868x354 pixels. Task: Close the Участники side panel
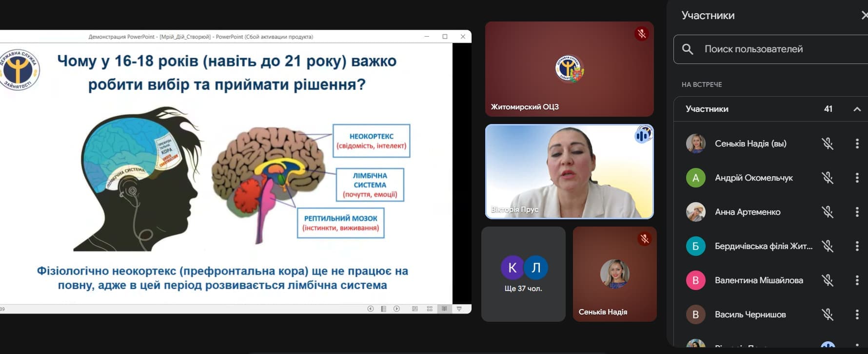(864, 15)
